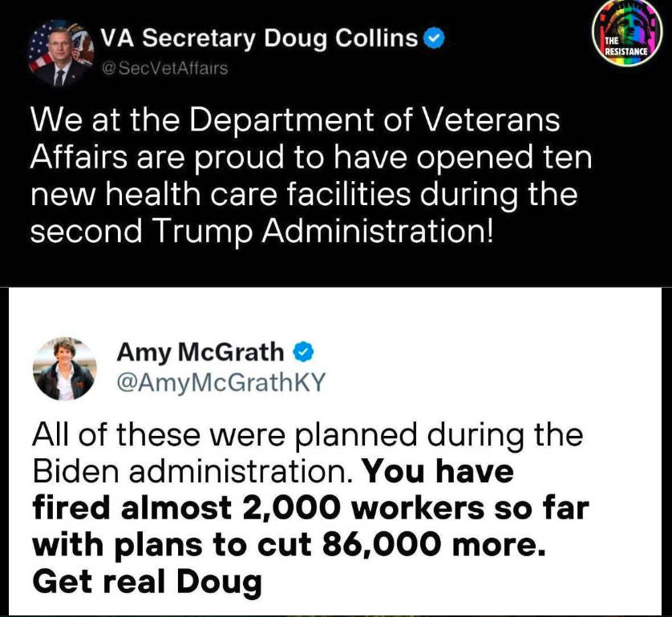The width and height of the screenshot is (672, 617).
Task: Click the 'second Trump Administration!' line
Action: click(262, 232)
